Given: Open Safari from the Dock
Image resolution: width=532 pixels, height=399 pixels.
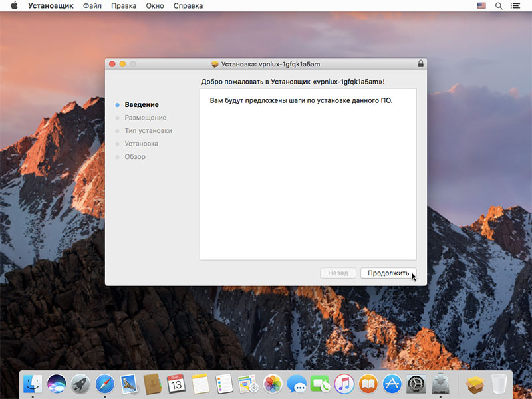Looking at the screenshot, I should pos(105,384).
